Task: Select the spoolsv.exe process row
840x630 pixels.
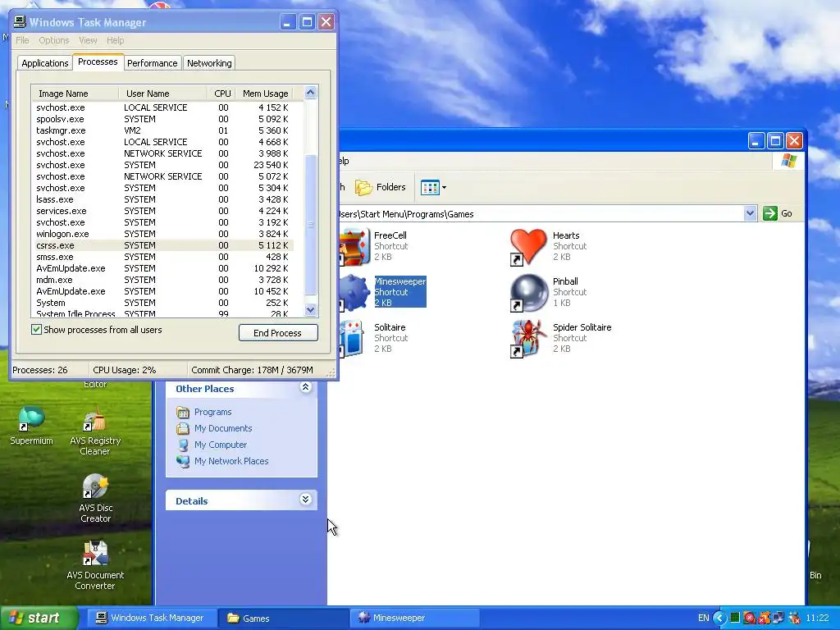Action: (162, 119)
